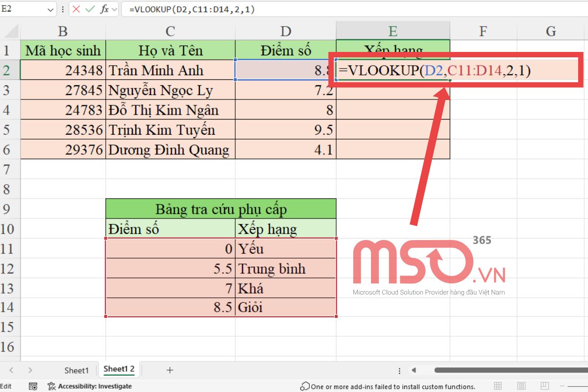Viewport: 588px width, 392px height.
Task: Click the 'Trung bình' cell
Action: (286, 269)
